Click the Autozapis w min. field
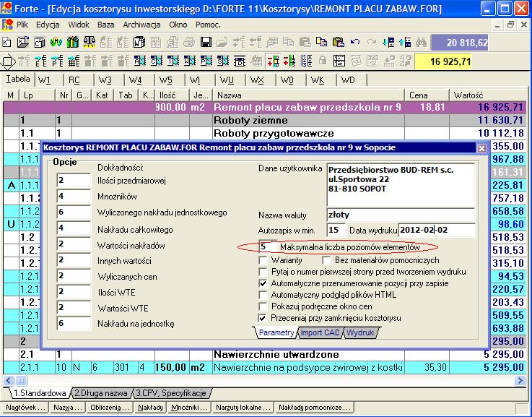 click(x=336, y=230)
